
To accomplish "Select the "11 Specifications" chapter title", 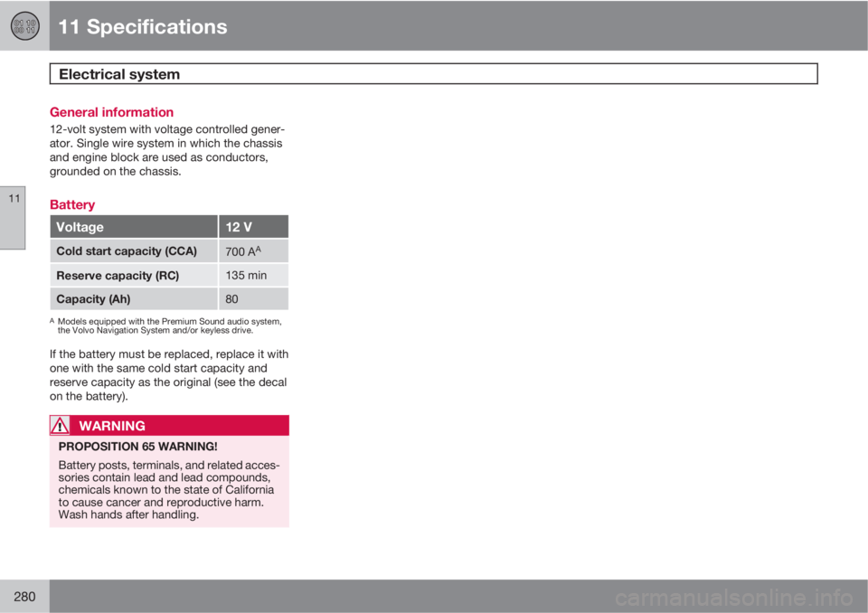I will pos(142,26).
